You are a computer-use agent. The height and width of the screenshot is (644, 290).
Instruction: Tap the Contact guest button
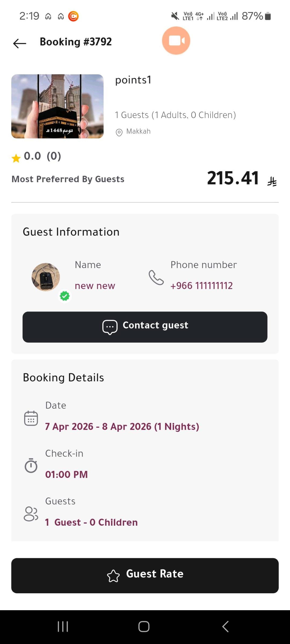pos(145,327)
